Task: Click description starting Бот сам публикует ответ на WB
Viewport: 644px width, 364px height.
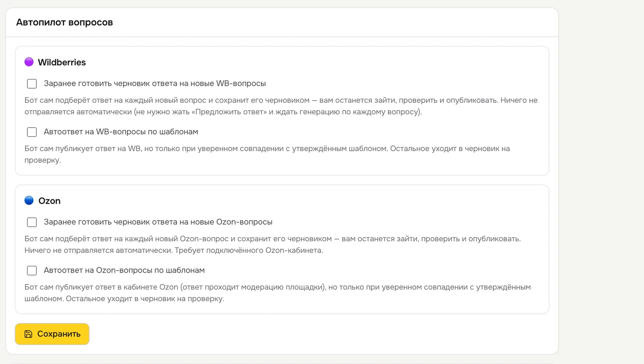Action: coord(267,154)
